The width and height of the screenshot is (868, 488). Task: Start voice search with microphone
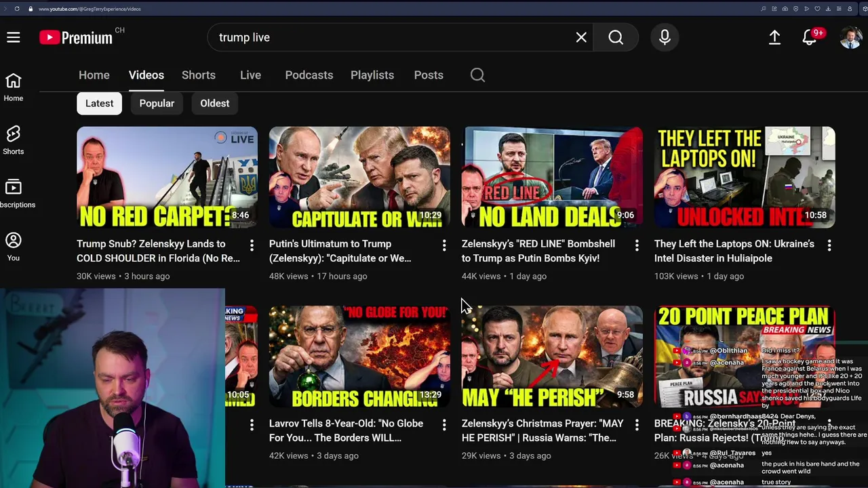coord(665,37)
